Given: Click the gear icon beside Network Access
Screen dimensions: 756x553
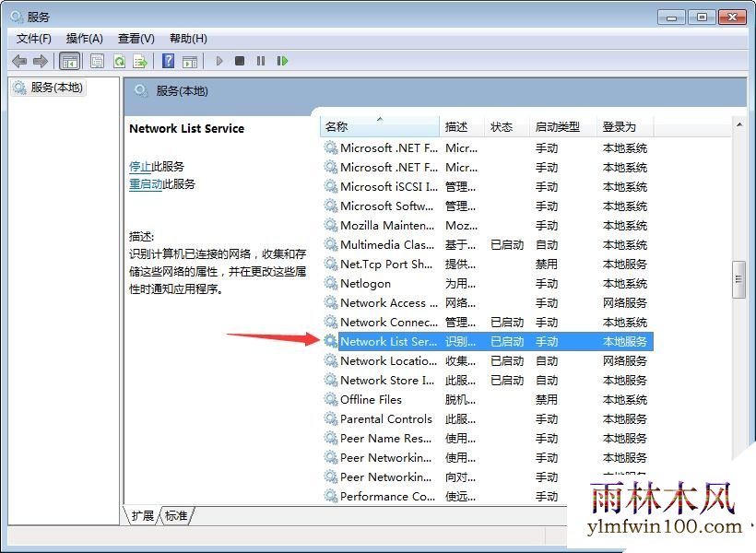Looking at the screenshot, I should pyautogui.click(x=331, y=302).
